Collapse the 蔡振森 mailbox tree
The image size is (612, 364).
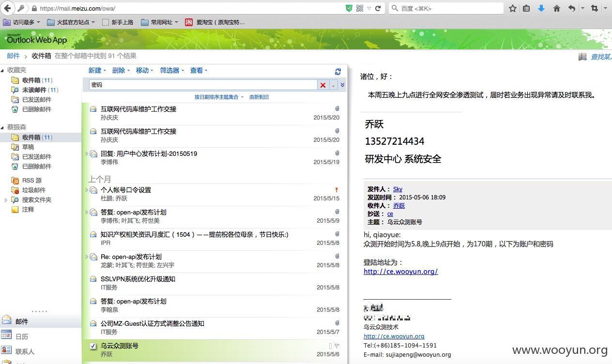click(2, 128)
